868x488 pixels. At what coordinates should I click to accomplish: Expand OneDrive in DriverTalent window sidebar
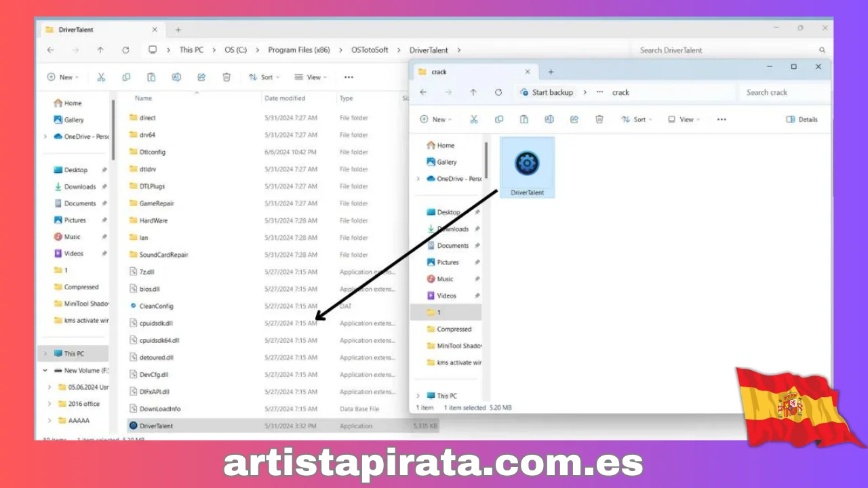click(x=45, y=136)
